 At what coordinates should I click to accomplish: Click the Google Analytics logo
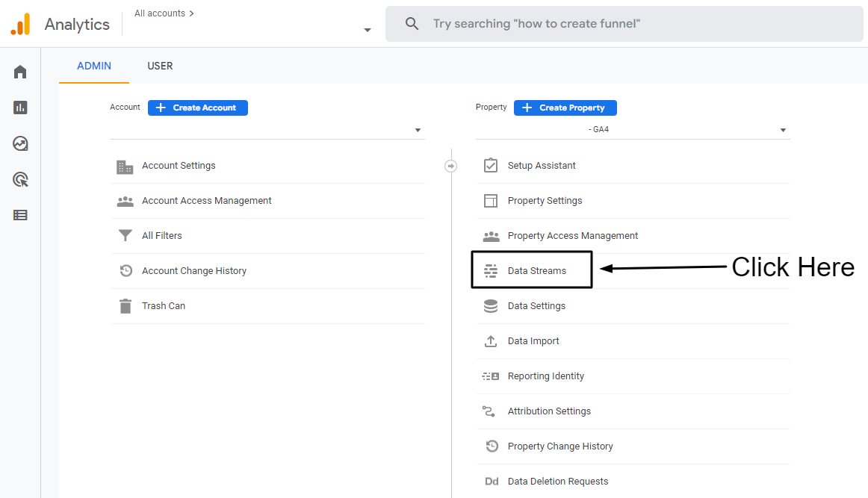point(20,24)
